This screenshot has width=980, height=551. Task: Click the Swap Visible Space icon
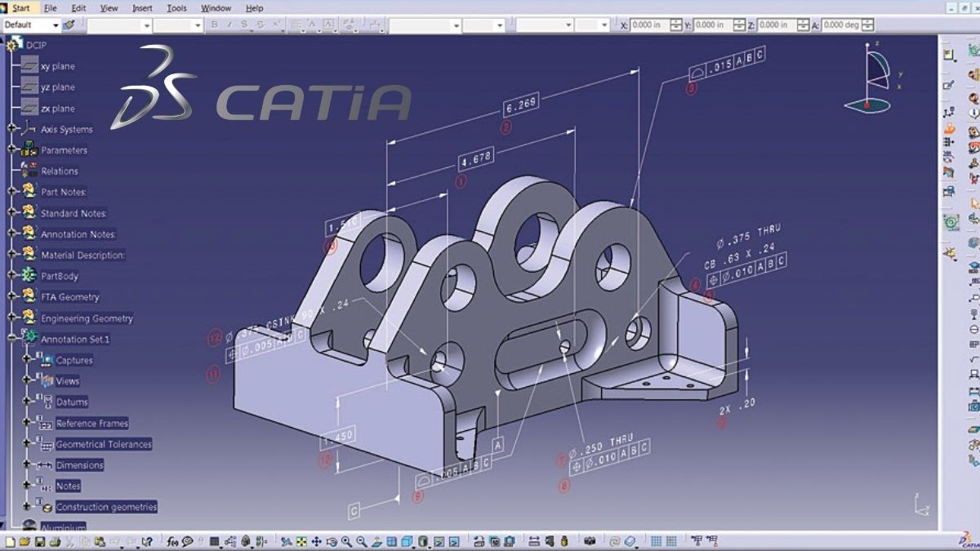pyautogui.click(x=453, y=541)
